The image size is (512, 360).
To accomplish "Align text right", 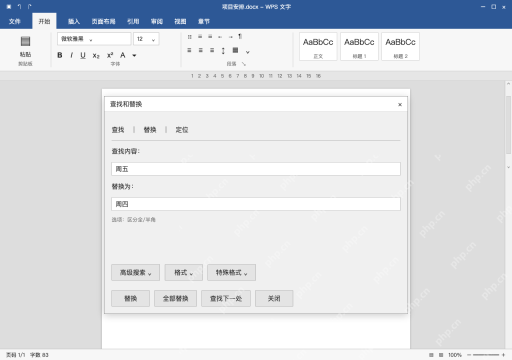I will coord(212,50).
